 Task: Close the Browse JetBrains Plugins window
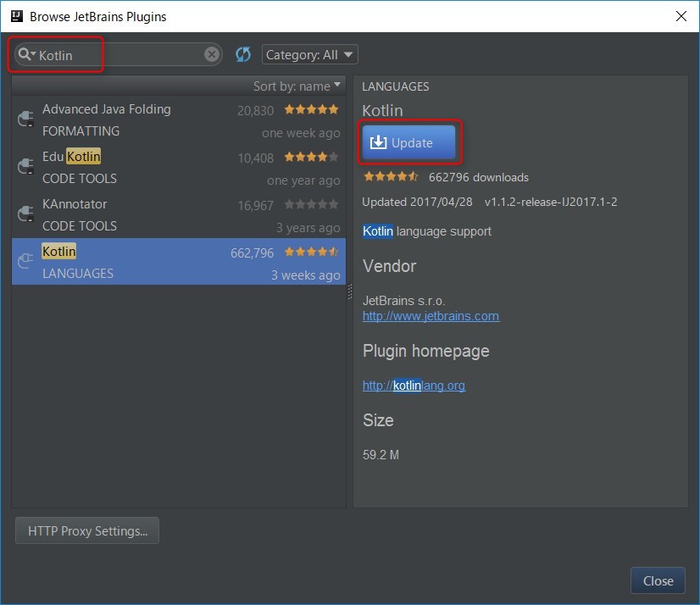[681, 16]
